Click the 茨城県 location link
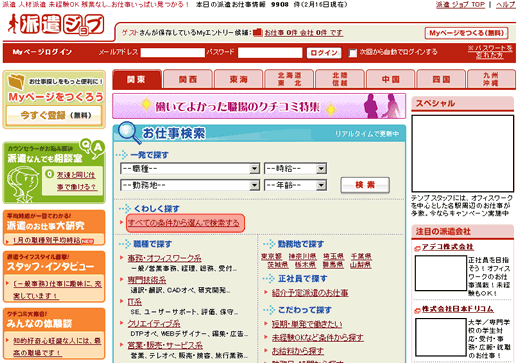 pos(278,265)
